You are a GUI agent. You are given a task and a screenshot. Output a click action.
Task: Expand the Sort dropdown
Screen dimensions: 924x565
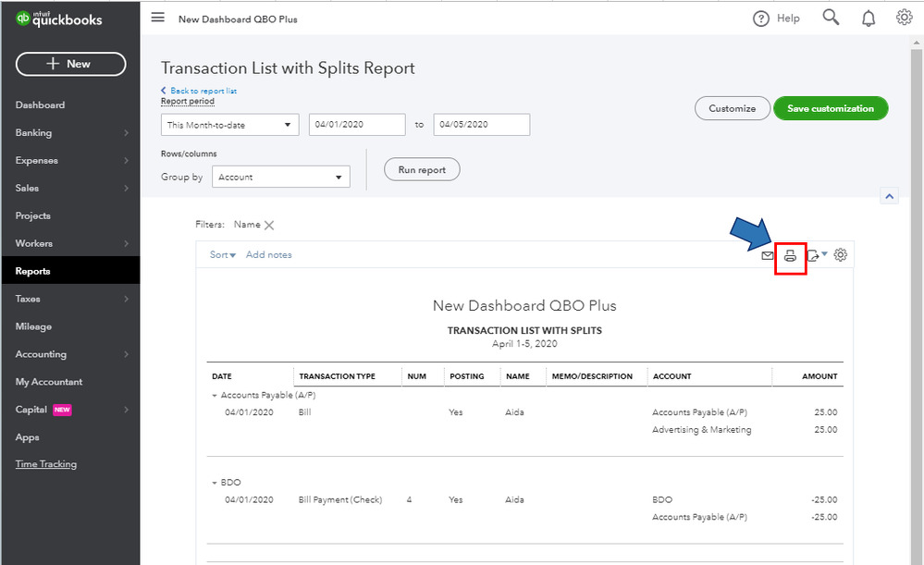223,255
